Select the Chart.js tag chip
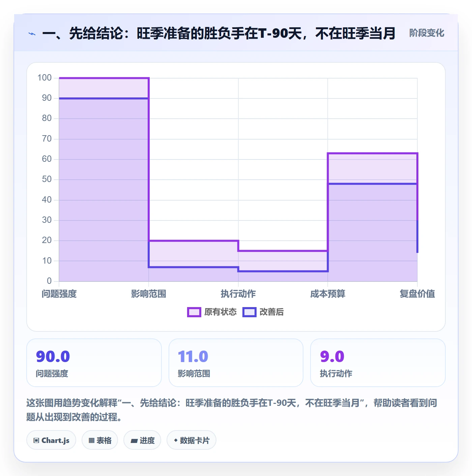 click(x=51, y=440)
